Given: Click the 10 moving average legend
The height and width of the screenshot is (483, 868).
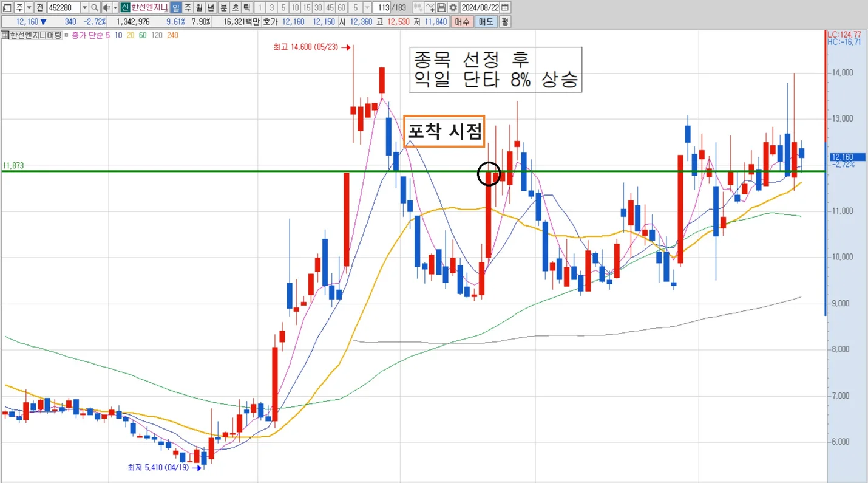Looking at the screenshot, I should click(118, 35).
